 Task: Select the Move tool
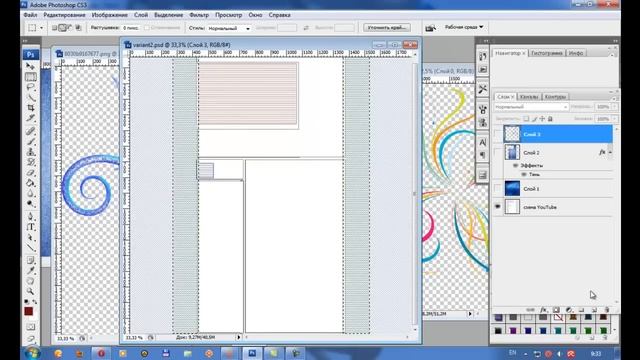(31, 66)
